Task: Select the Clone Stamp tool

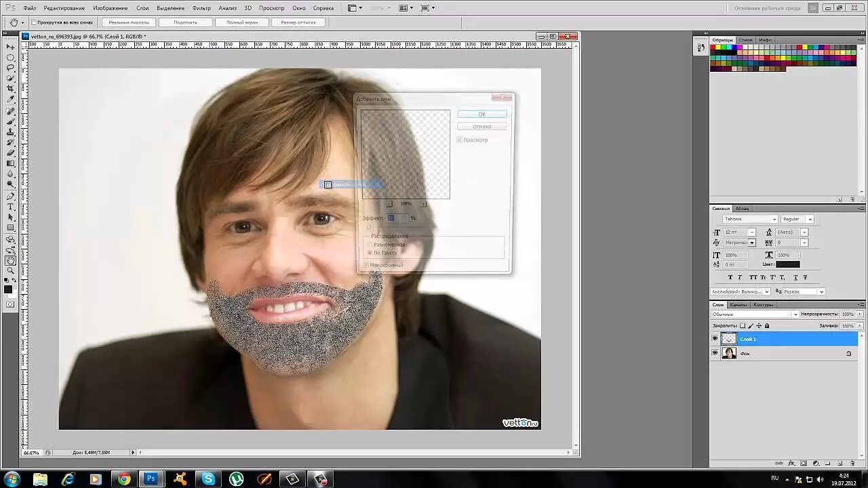Action: point(10,132)
